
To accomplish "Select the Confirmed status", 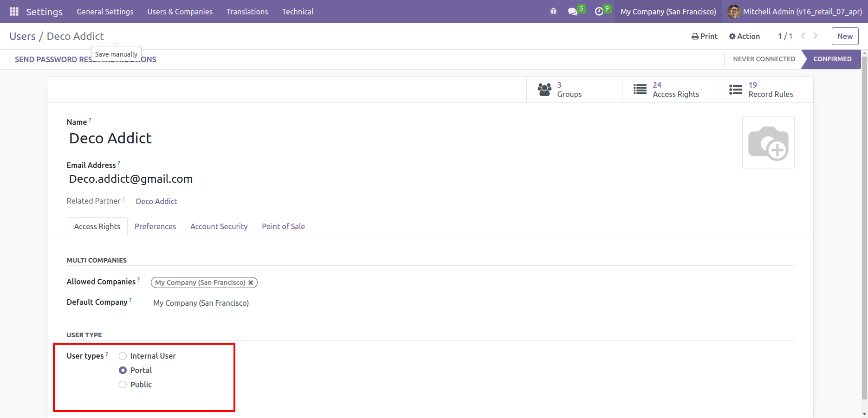I will tap(832, 59).
